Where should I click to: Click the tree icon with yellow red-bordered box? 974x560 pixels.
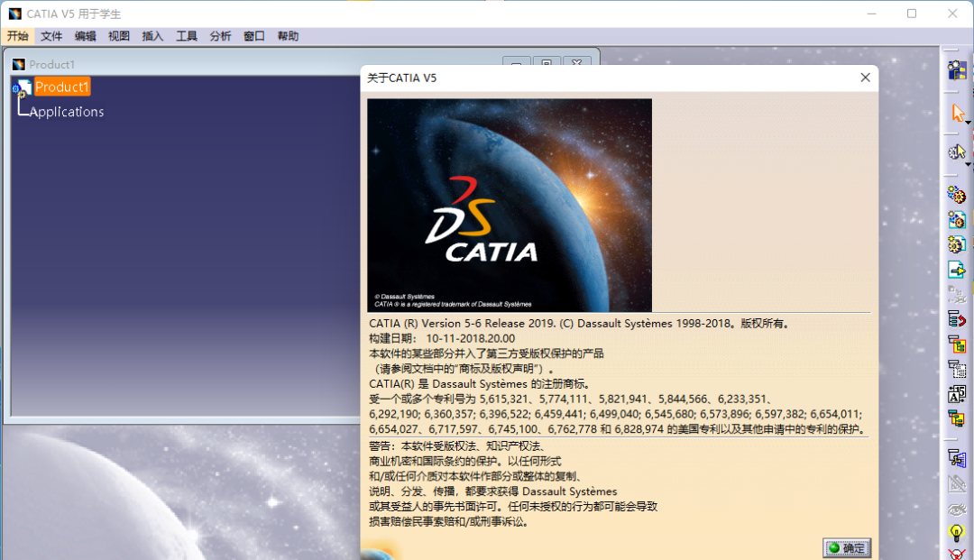click(x=957, y=344)
